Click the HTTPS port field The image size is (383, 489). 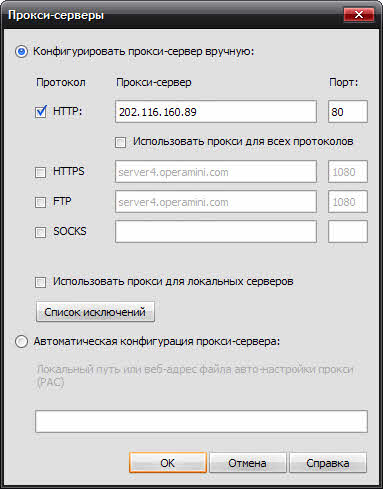pos(348,172)
